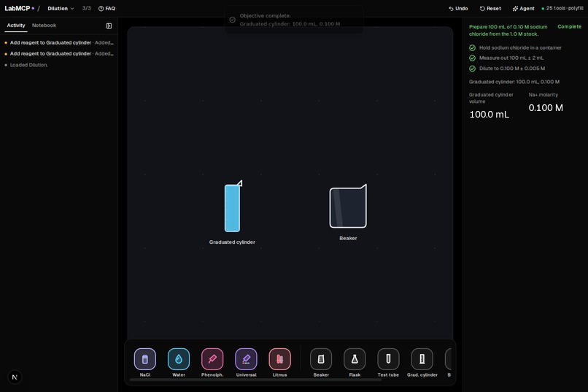Screen dimensions: 588x392
Task: Add a Test tube from the toolbar
Action: click(x=388, y=359)
